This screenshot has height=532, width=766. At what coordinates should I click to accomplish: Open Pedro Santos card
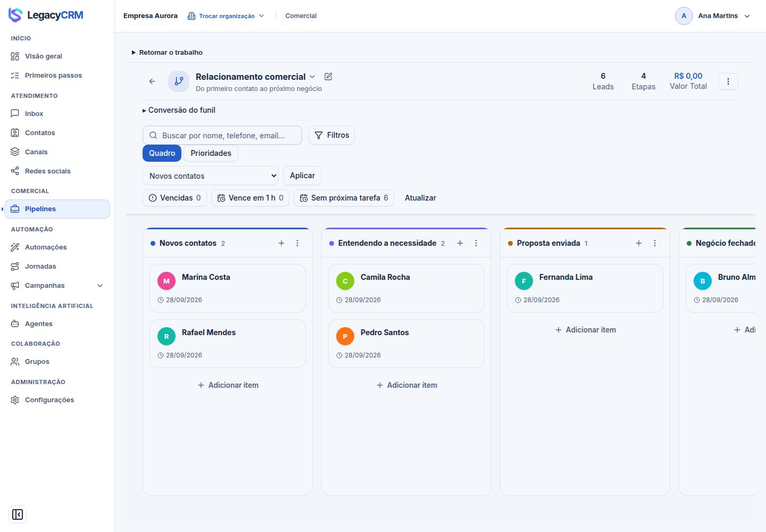tap(406, 344)
